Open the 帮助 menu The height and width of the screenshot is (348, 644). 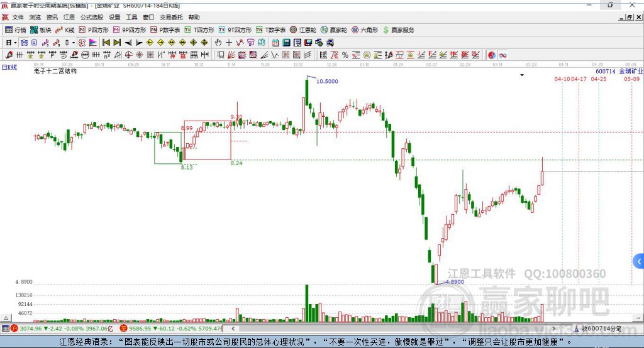[194, 17]
